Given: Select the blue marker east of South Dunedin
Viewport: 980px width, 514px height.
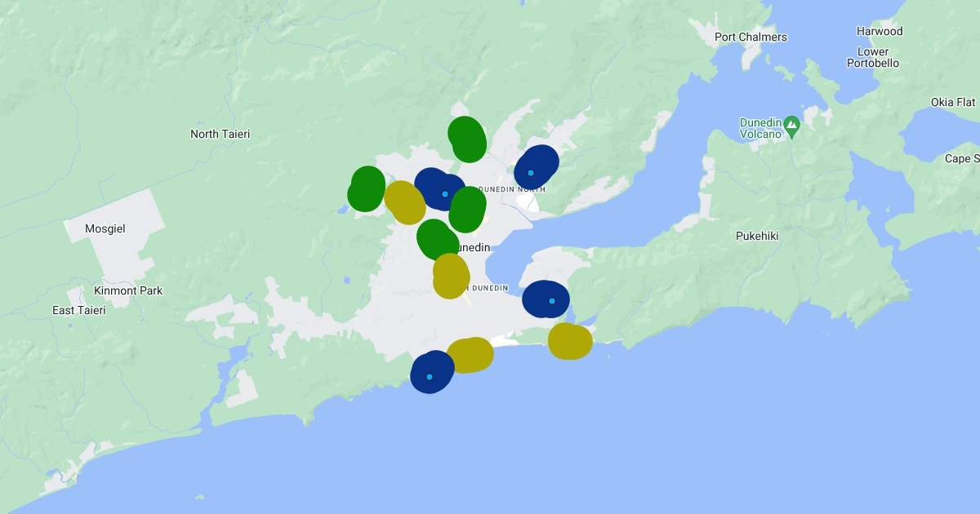Looking at the screenshot, I should [x=546, y=299].
